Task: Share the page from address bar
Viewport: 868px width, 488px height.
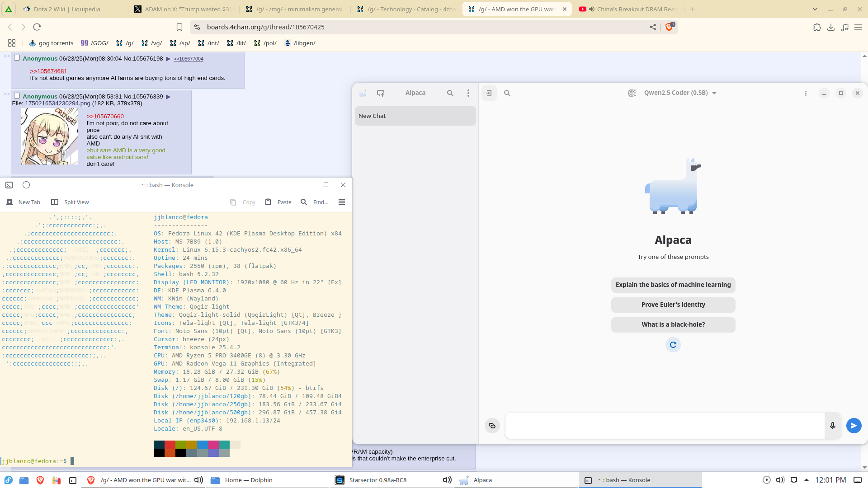Action: [x=653, y=27]
